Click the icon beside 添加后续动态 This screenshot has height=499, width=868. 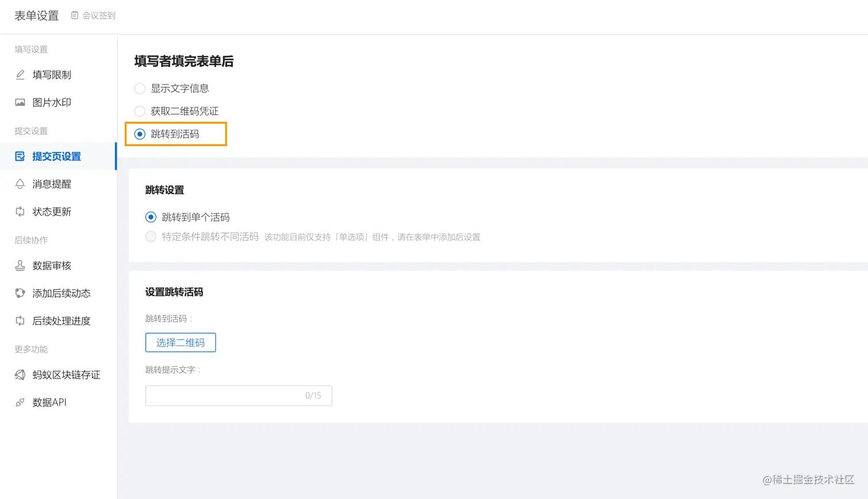click(x=20, y=293)
